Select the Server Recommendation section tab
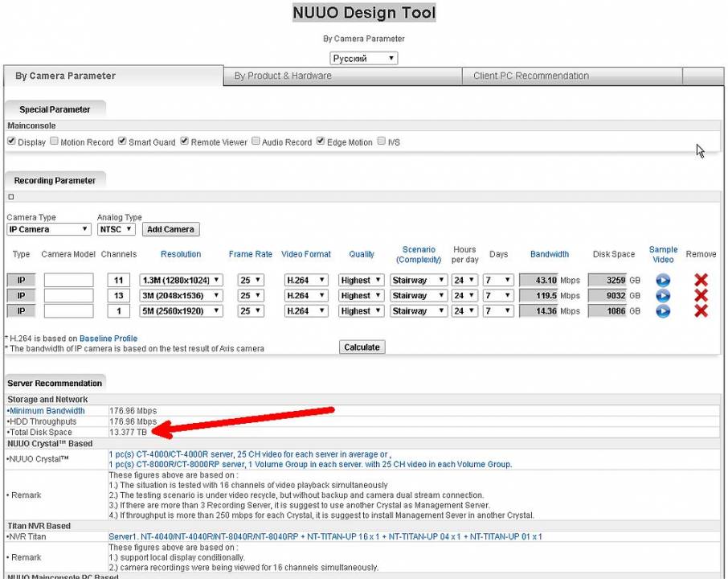Image resolution: width=728 pixels, height=579 pixels. coord(55,384)
